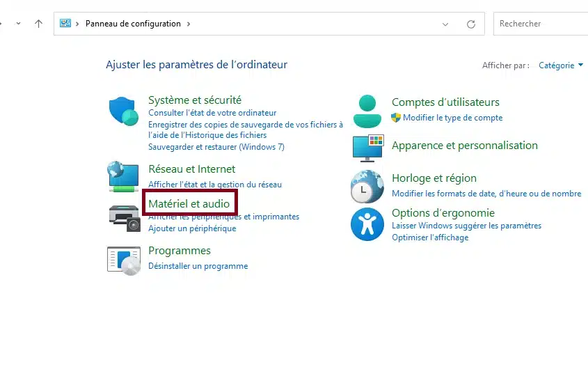Click the Réseau et Internet globe icon
The height and width of the screenshot is (374, 588).
click(122, 177)
